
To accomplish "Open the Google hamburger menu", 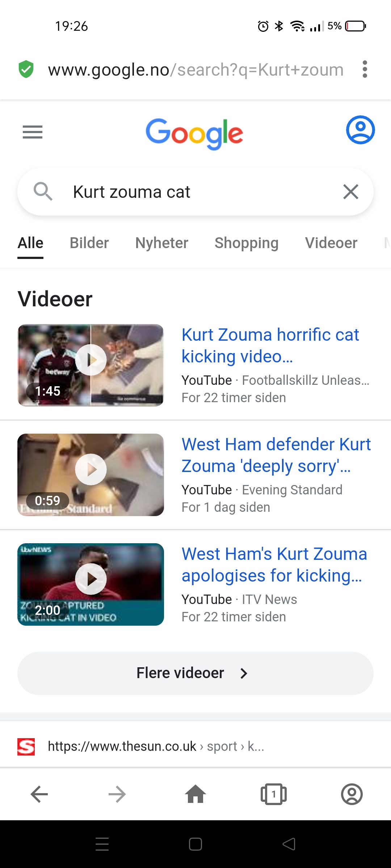I will (33, 132).
